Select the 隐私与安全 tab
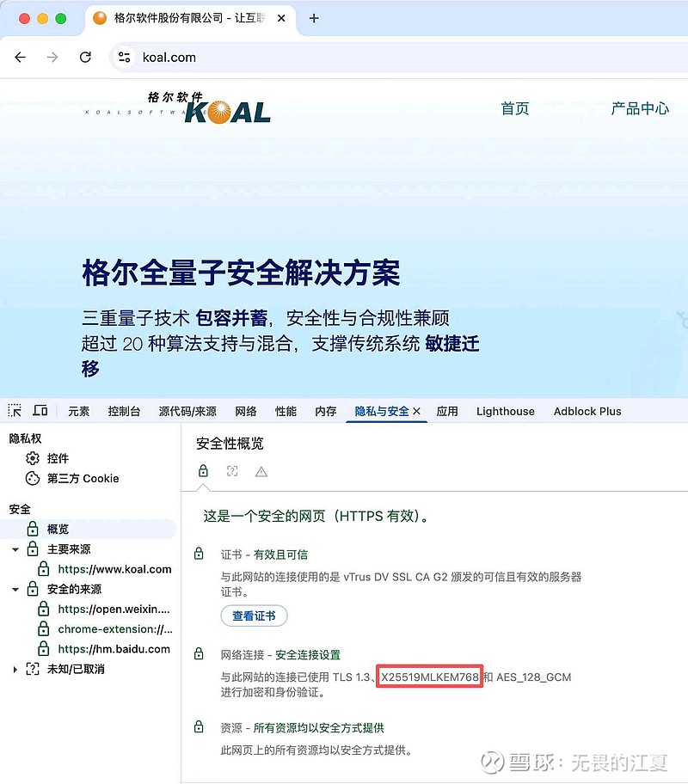688x784 pixels. pyautogui.click(x=382, y=412)
